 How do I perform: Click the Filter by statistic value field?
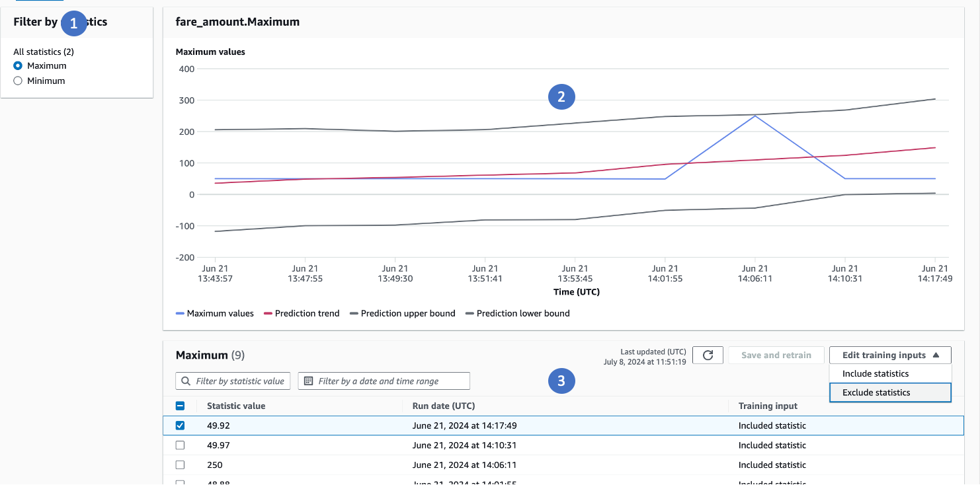[240, 381]
